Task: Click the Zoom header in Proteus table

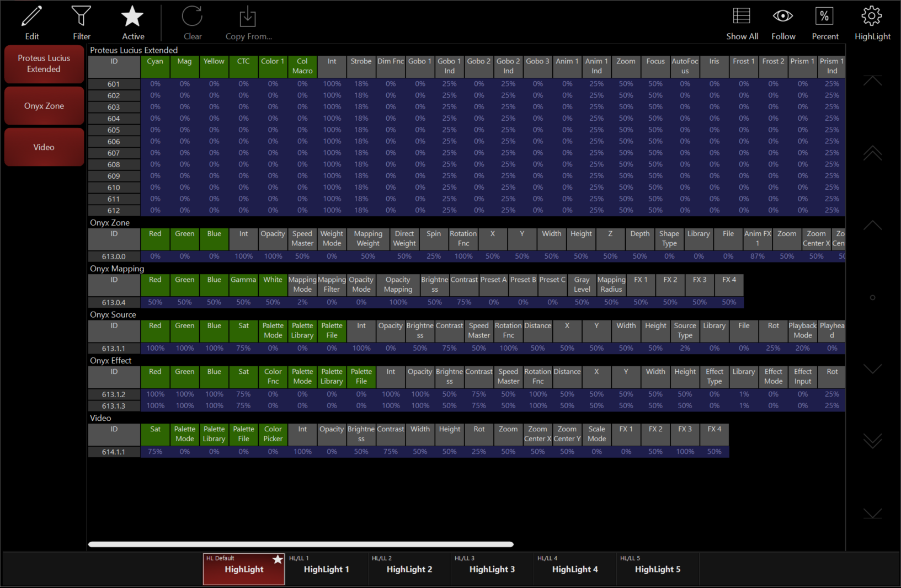Action: click(x=626, y=66)
